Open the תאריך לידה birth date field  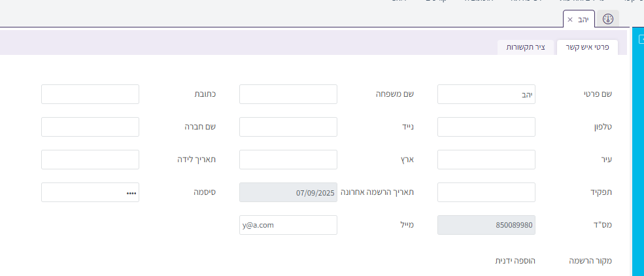90,160
